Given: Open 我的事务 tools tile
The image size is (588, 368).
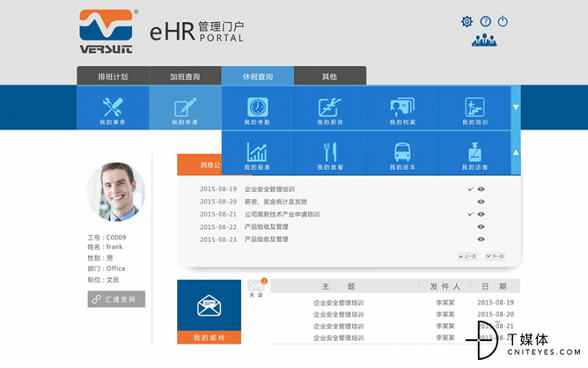Looking at the screenshot, I should pyautogui.click(x=113, y=108).
